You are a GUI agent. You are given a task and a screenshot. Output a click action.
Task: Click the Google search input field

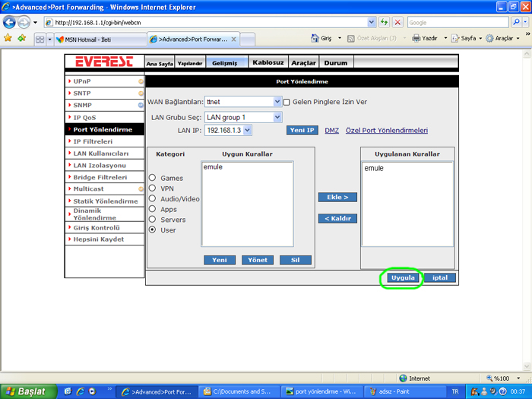coord(458,22)
